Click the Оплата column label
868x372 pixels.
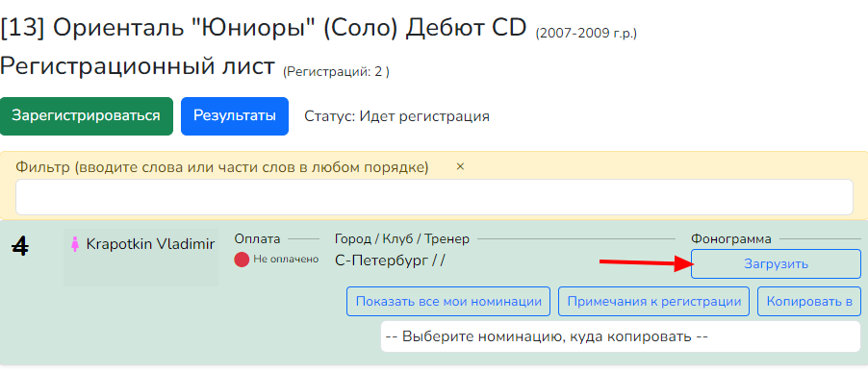point(257,238)
